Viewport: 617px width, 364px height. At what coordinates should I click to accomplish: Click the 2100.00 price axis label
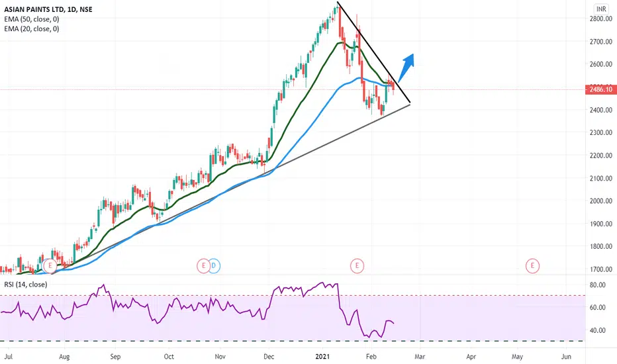click(x=601, y=178)
